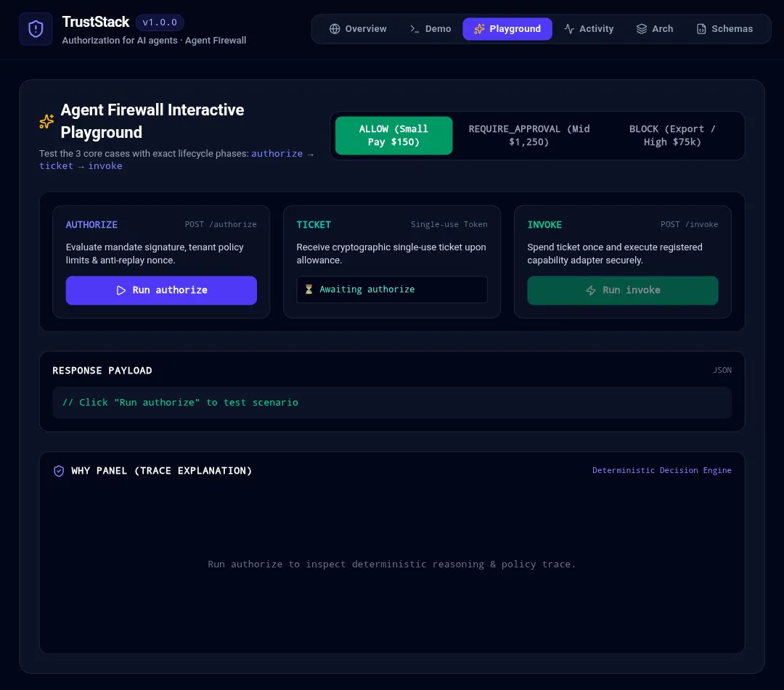Image resolution: width=784 pixels, height=690 pixels.
Task: Click the Run invoke button
Action: click(623, 290)
